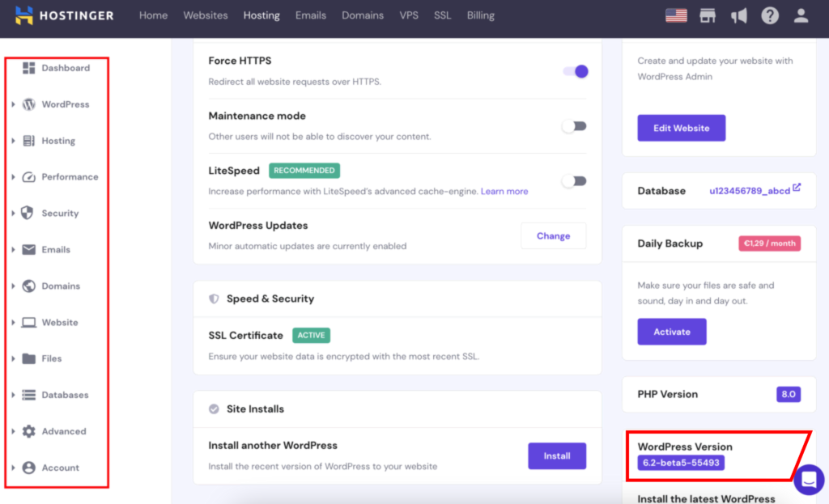Open the announcements megaphone icon
829x504 pixels.
[738, 16]
